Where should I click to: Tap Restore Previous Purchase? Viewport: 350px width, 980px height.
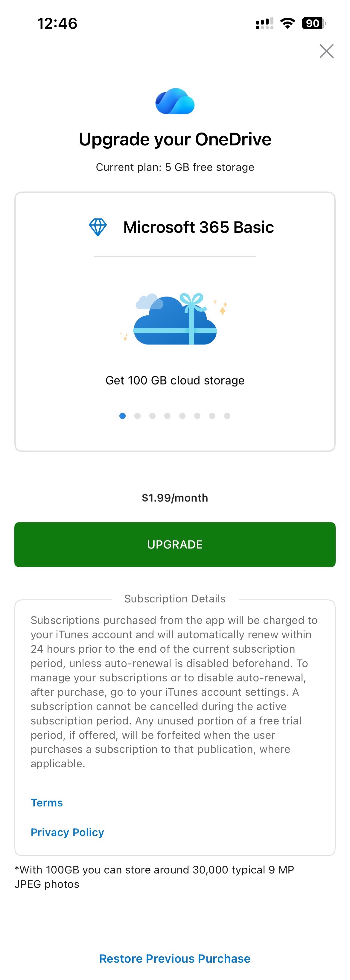point(175,958)
